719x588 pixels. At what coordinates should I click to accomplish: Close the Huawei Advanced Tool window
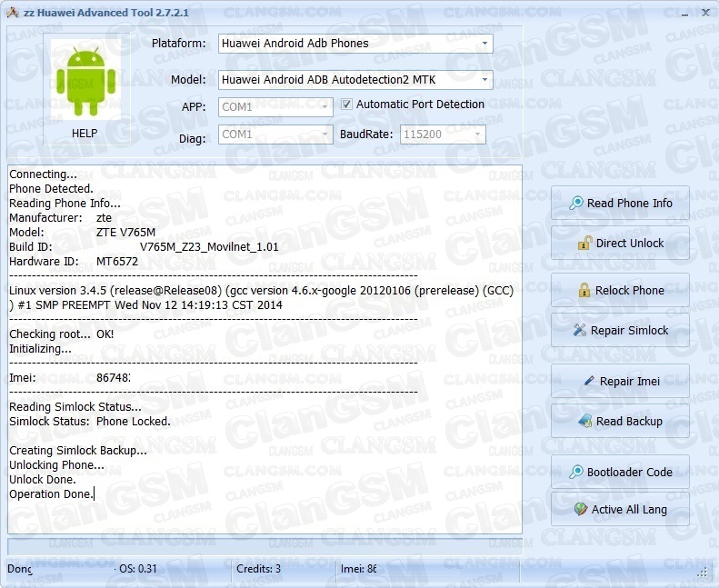[x=705, y=13]
